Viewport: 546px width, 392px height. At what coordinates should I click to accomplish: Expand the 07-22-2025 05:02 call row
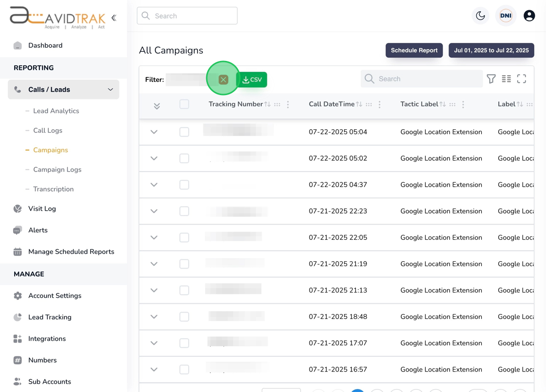(154, 158)
